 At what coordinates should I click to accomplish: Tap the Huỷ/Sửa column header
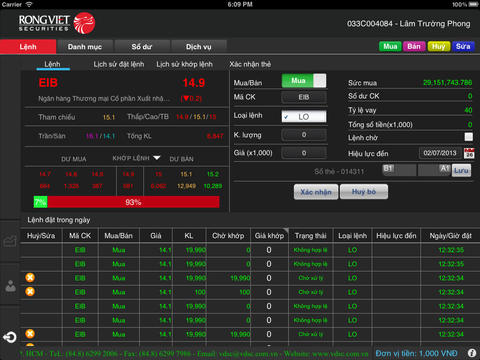[x=41, y=236]
